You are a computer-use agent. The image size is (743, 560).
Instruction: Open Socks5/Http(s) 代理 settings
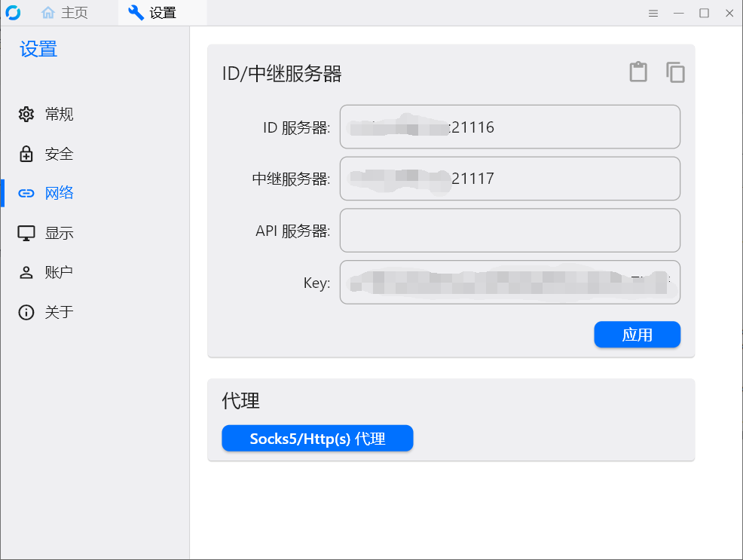317,438
